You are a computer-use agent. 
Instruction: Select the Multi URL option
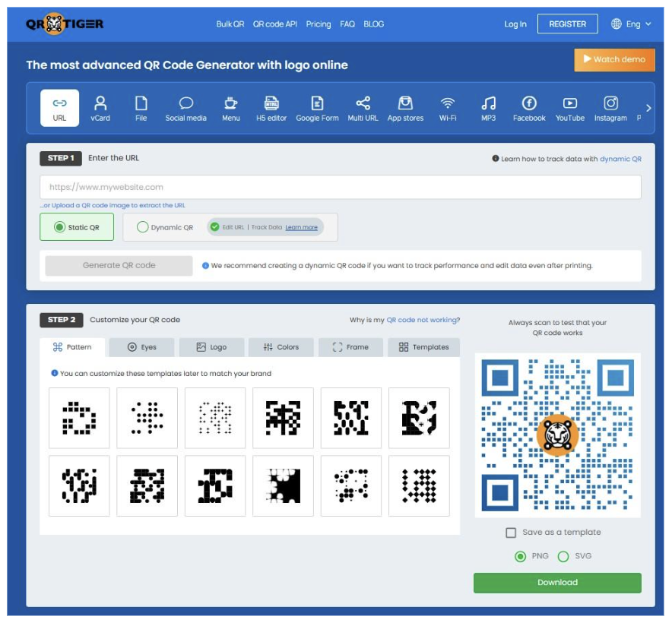363,109
